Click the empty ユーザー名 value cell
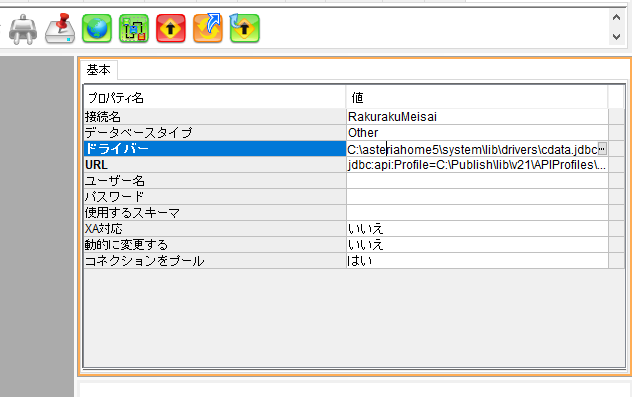Screen dimensions: 632x397 pyautogui.click(x=477, y=181)
